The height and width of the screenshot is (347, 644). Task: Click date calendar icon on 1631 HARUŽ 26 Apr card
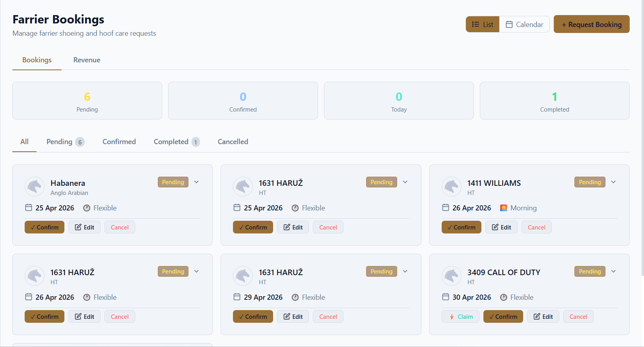pyautogui.click(x=29, y=297)
